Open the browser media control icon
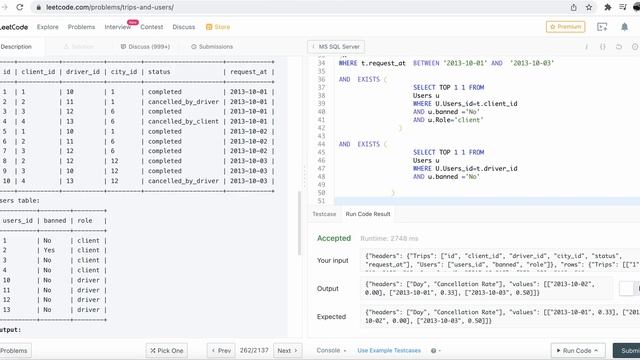Image resolution: width=640 pixels, height=360 pixels. [623, 7]
